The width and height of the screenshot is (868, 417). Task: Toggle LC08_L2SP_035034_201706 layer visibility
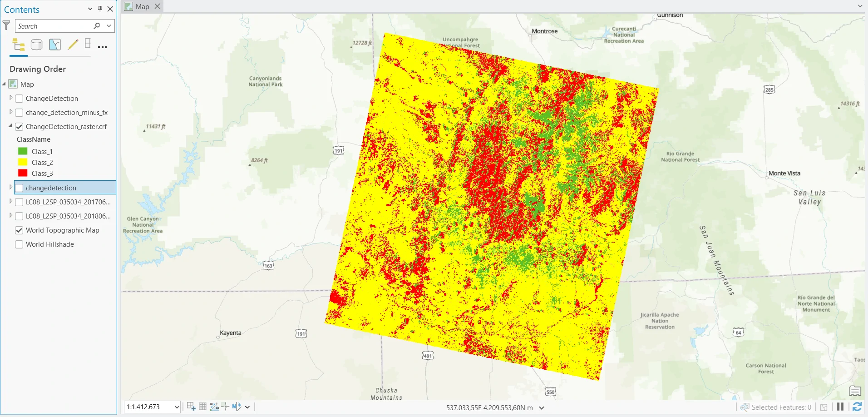click(19, 202)
